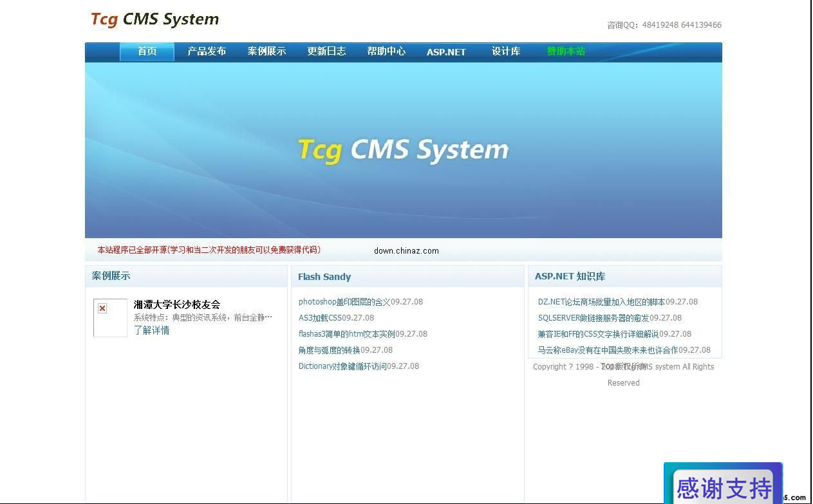The height and width of the screenshot is (504, 813).
Task: Click the 感谢支持 floating banner
Action: click(x=723, y=483)
